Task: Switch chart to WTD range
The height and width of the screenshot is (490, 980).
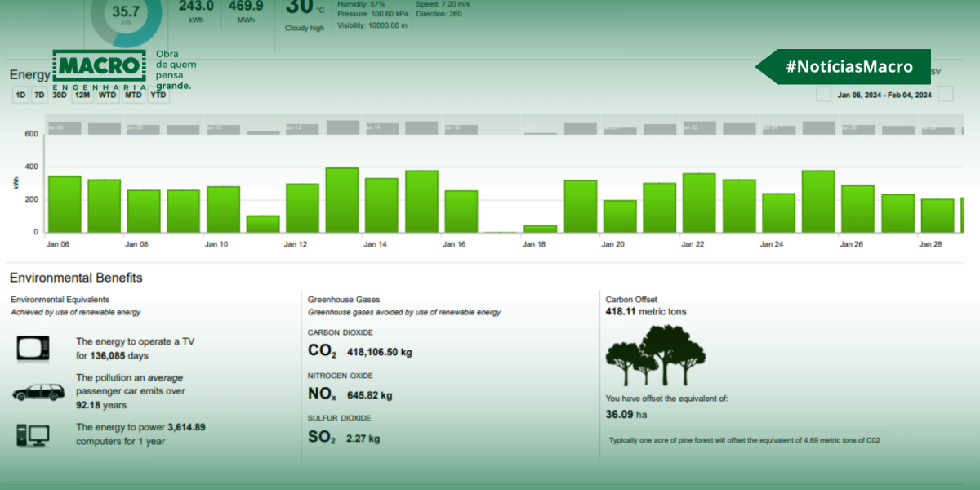Action: (107, 96)
